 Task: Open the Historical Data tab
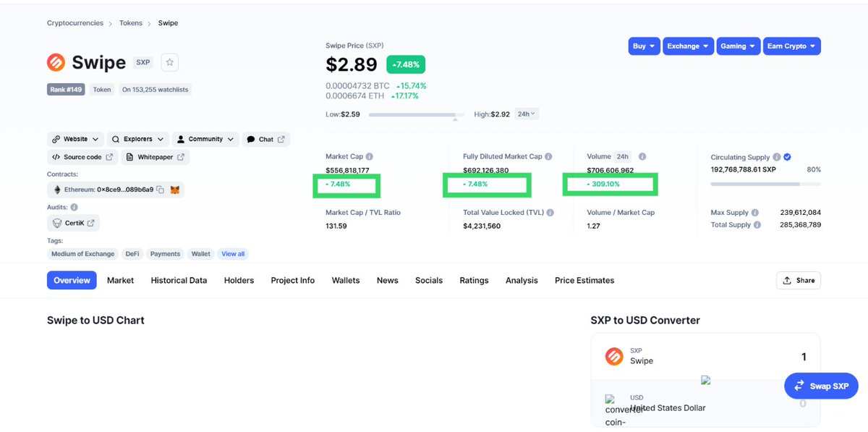pos(179,281)
